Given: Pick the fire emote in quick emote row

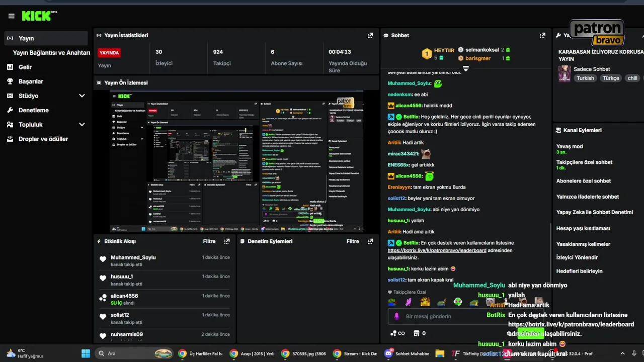Looking at the screenshot, I should (x=425, y=302).
